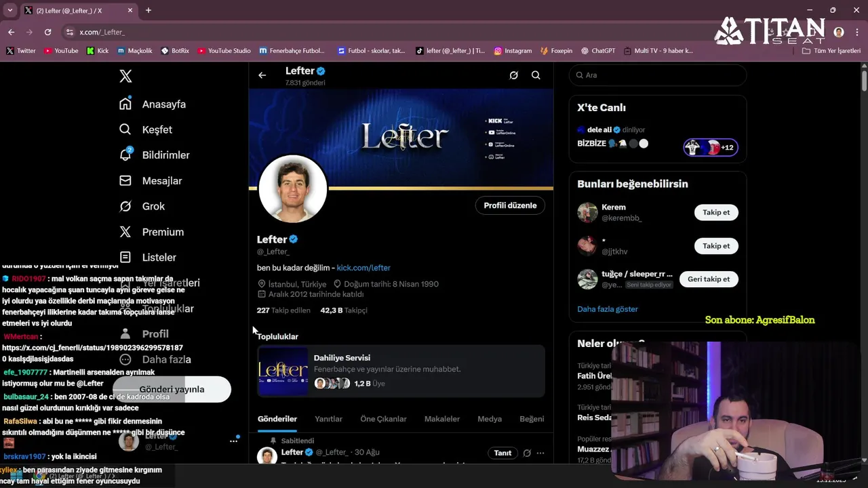This screenshot has height=488, width=868.
Task: Select the Öne Çıkanlar tab
Action: click(x=383, y=419)
